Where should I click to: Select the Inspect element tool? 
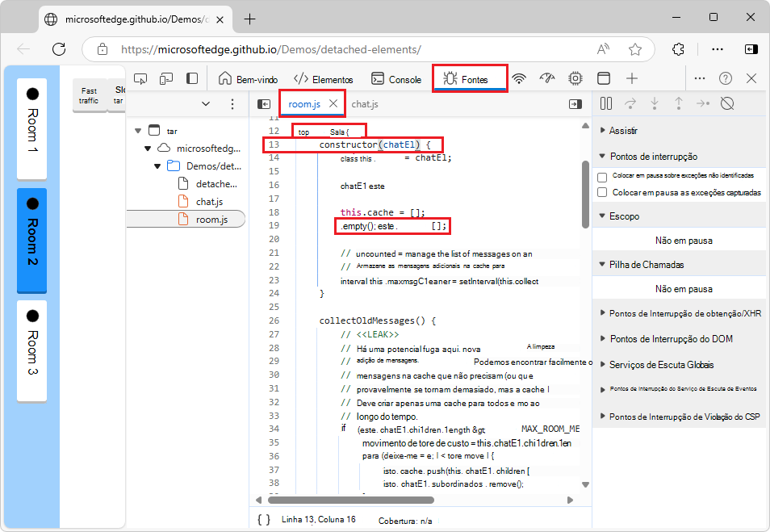140,78
